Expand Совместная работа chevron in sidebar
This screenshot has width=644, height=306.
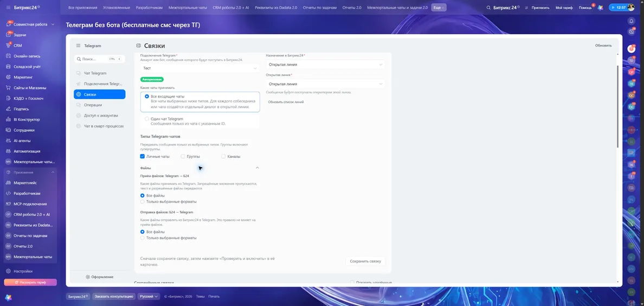(x=53, y=24)
